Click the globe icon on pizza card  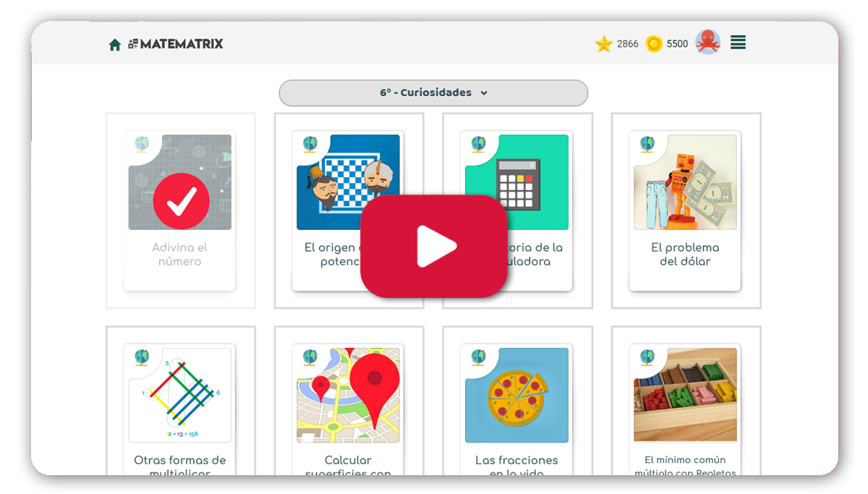[479, 357]
